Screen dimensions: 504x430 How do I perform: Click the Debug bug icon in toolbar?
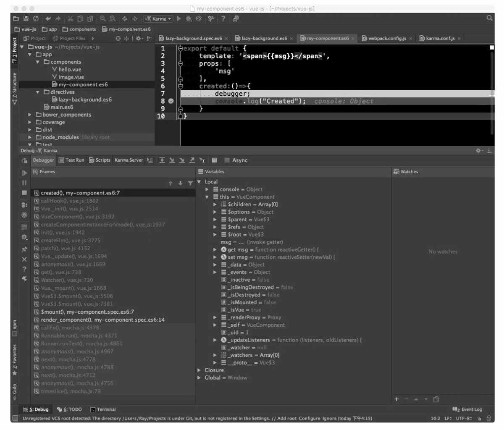click(189, 18)
